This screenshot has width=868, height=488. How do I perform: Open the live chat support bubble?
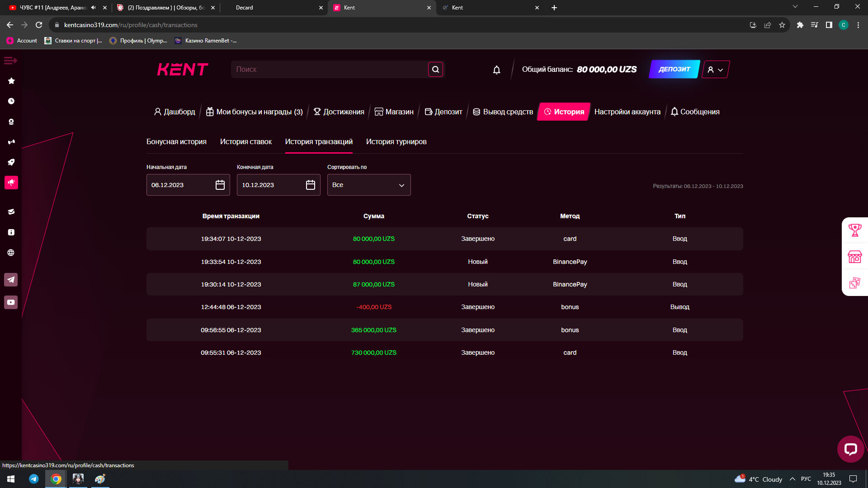pyautogui.click(x=850, y=449)
